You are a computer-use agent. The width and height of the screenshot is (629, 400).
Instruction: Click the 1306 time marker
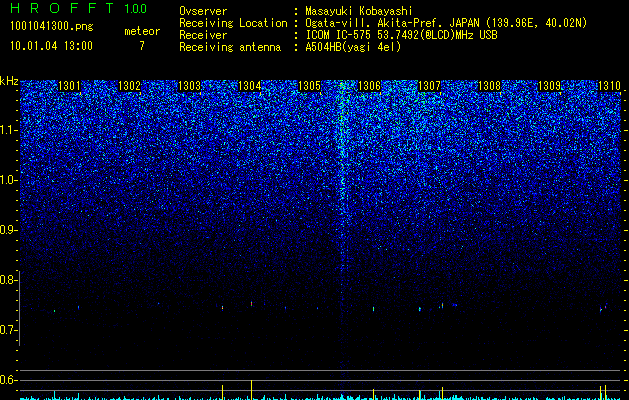pyautogui.click(x=369, y=86)
